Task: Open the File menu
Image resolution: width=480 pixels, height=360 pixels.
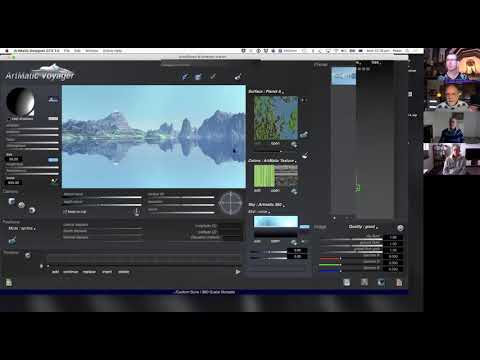Action: 67,51
